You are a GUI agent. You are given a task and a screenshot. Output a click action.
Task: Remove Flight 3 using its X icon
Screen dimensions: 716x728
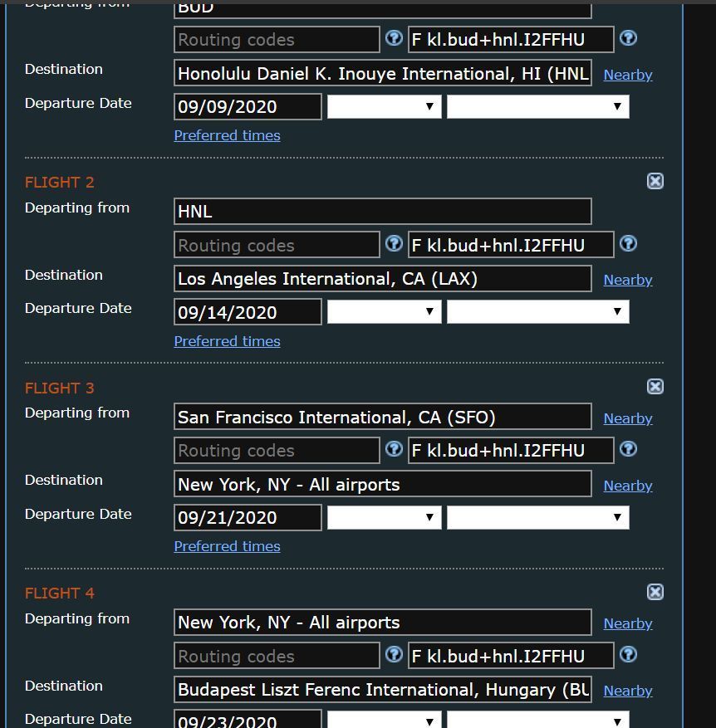[x=655, y=386]
